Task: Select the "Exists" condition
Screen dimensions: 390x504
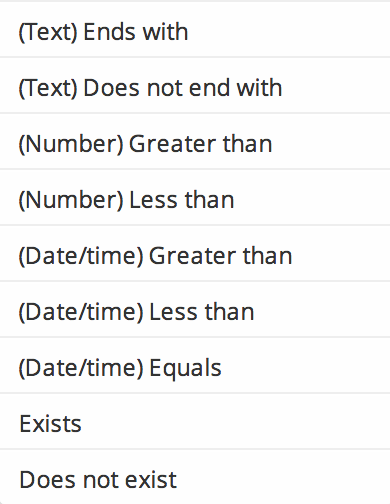Action: 195,421
